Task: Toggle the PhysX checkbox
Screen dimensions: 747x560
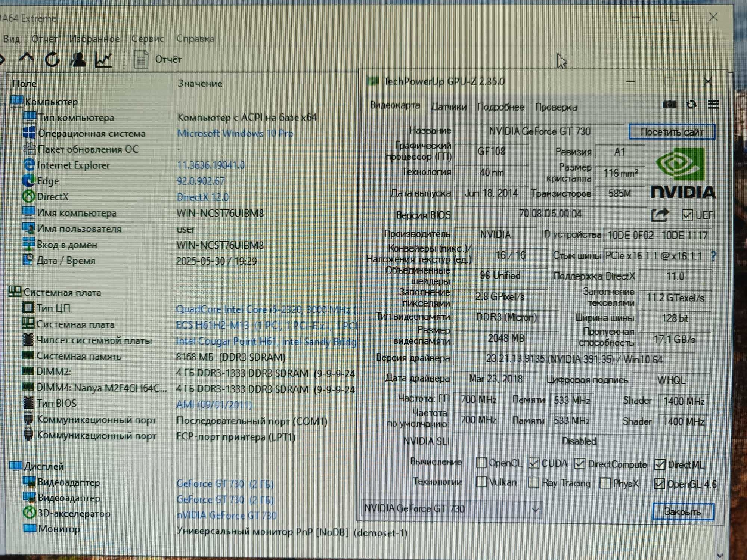Action: coord(605,483)
